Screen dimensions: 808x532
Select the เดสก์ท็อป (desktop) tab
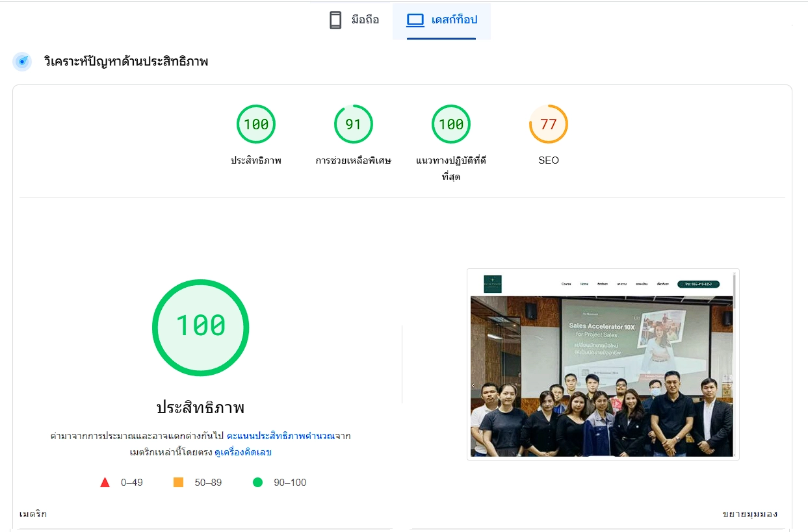[441, 20]
